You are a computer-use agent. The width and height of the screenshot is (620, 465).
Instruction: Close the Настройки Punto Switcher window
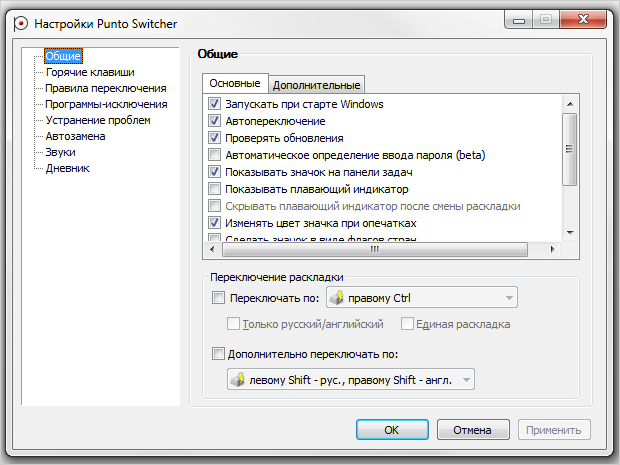(x=583, y=19)
